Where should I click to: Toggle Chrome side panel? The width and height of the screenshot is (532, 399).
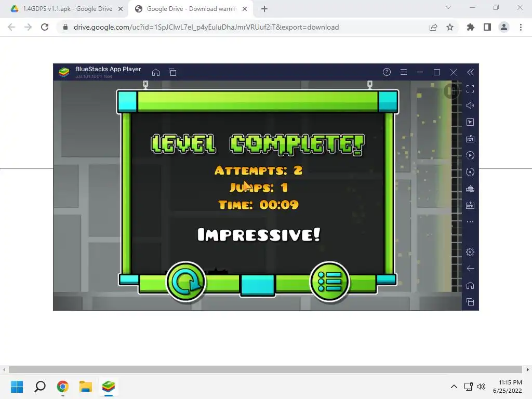coord(487,27)
